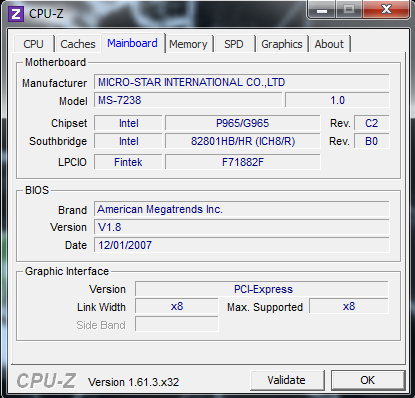Switch to the CPU tab
The width and height of the screenshot is (415, 398).
tap(34, 44)
